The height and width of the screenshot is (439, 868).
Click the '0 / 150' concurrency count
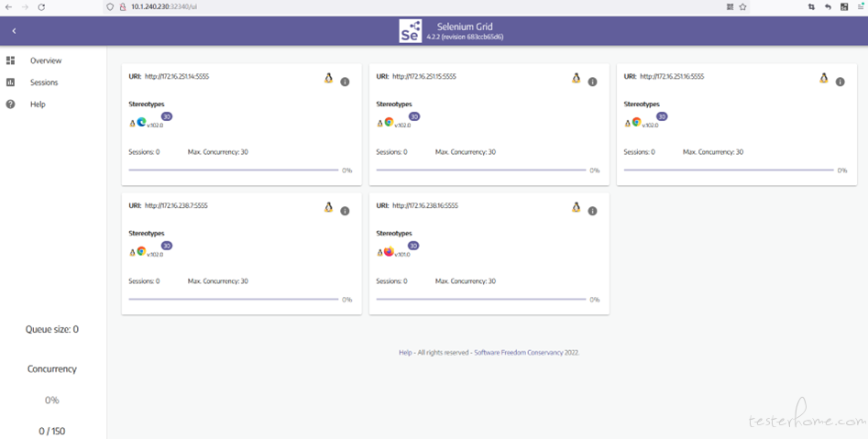(x=52, y=432)
